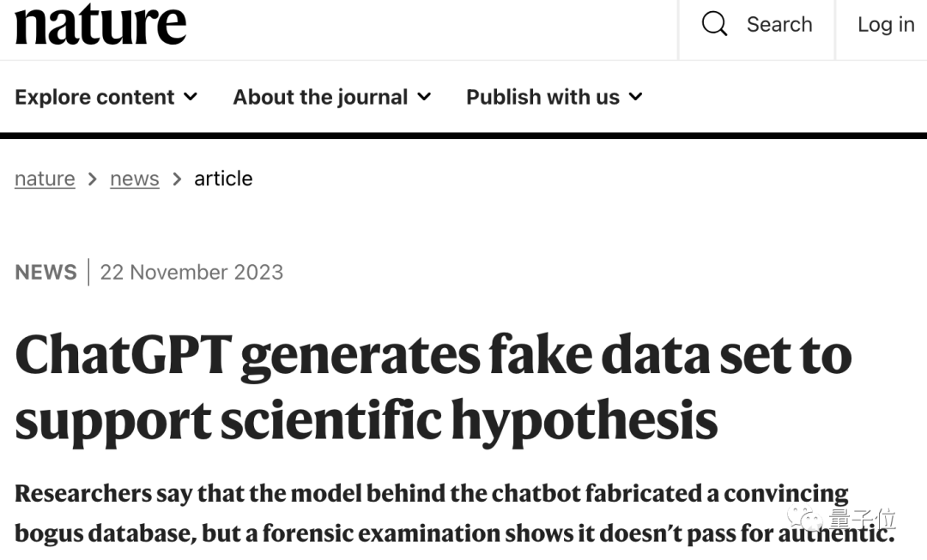Viewport: 927px width, 560px height.
Task: Click the arrow between nature and news
Action: coord(92,179)
